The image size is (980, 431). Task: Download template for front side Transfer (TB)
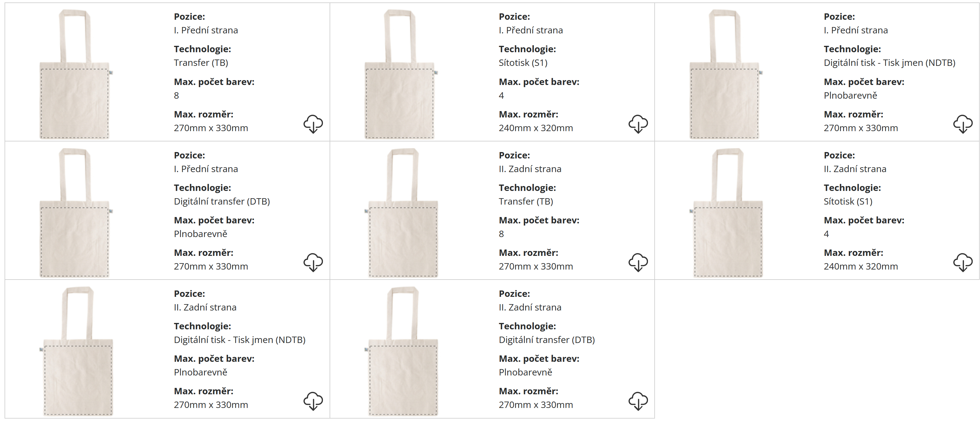(x=313, y=124)
